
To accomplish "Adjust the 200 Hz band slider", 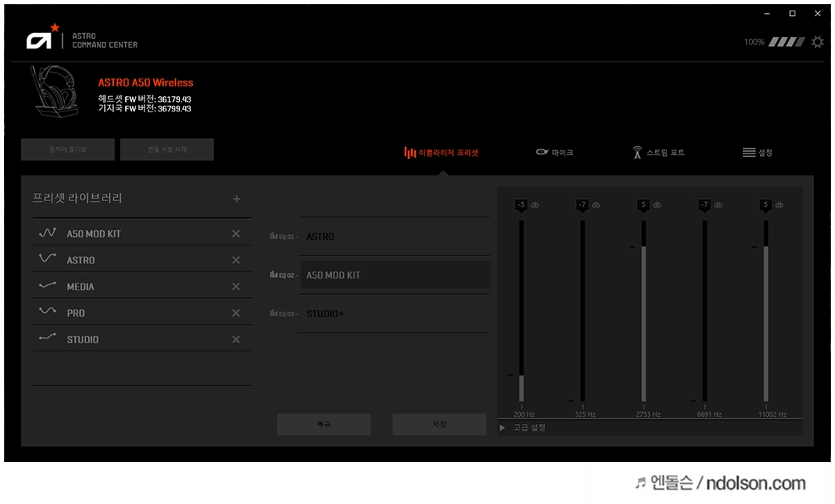I will tap(522, 311).
